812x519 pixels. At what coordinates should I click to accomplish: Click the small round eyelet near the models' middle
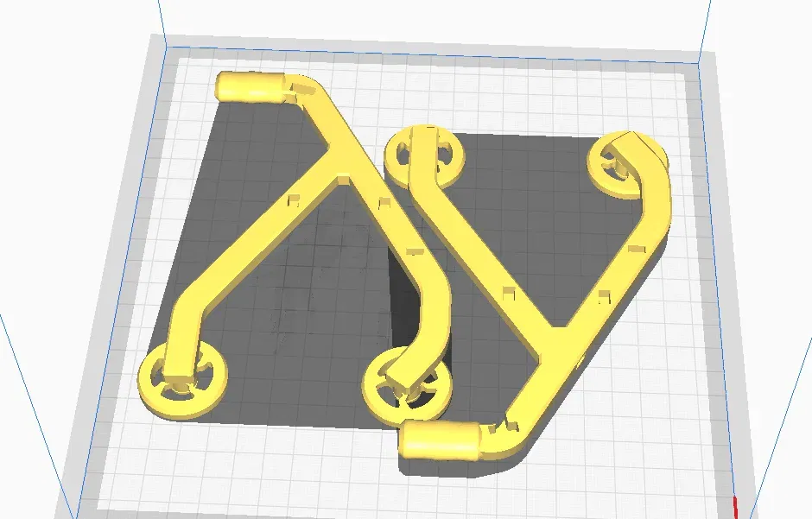tap(425, 157)
